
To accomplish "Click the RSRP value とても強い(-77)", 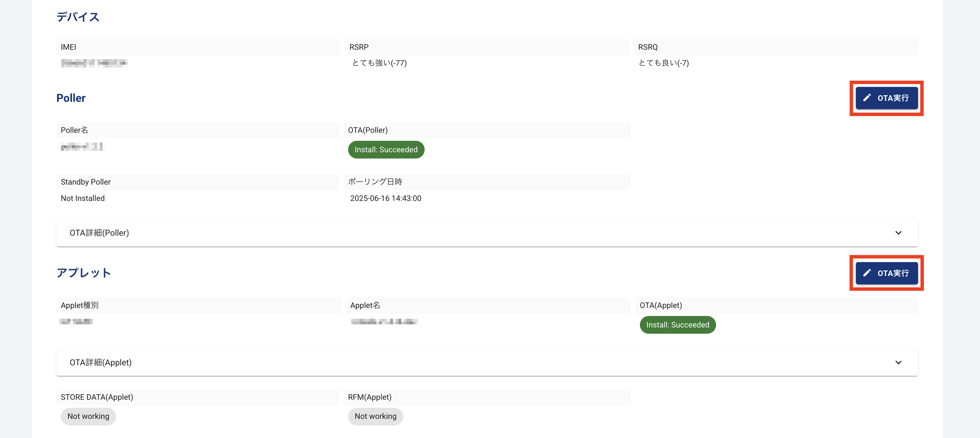I will [x=379, y=63].
